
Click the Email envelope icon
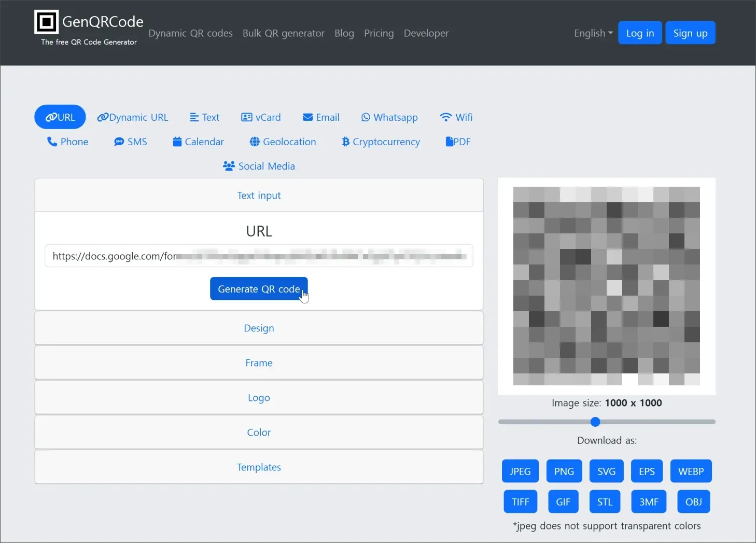pos(307,117)
